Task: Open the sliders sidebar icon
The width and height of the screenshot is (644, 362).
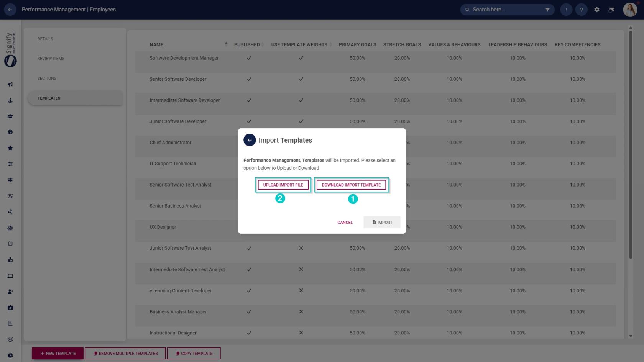Action: pyautogui.click(x=10, y=164)
